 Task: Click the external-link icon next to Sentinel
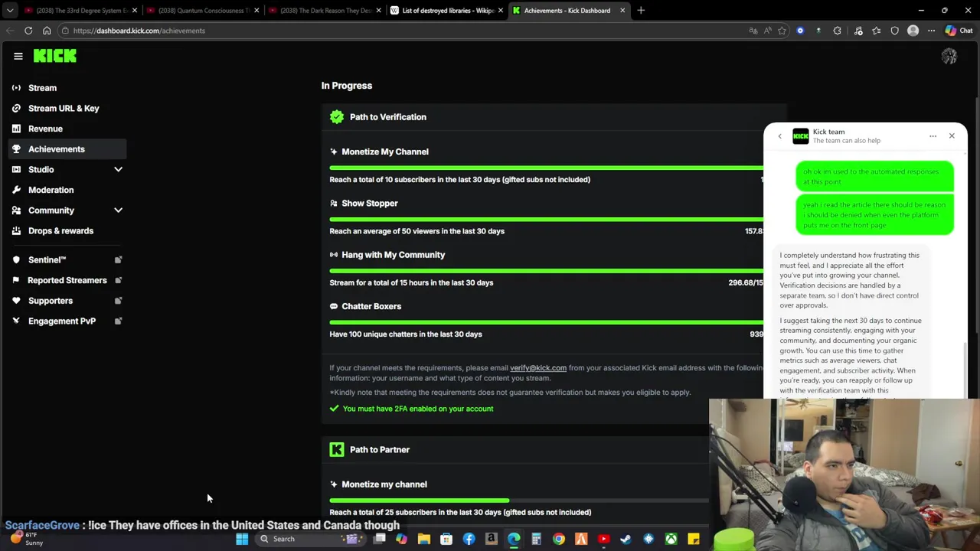point(118,259)
